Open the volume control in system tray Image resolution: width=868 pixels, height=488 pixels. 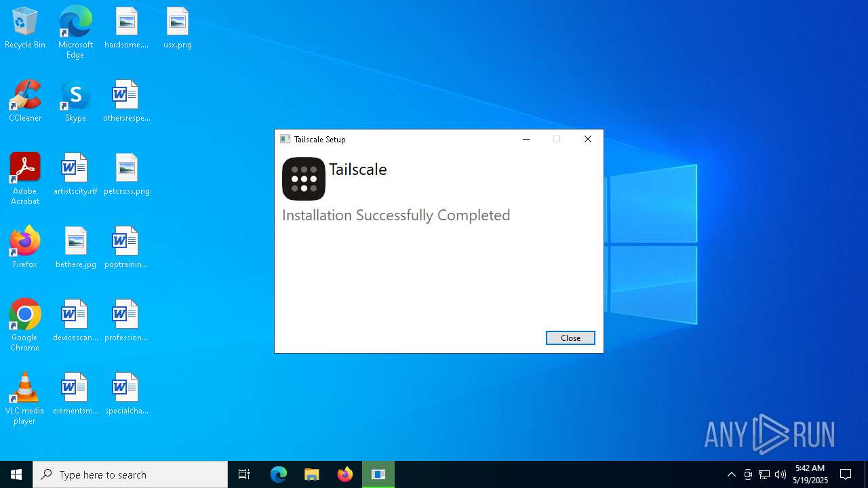[x=781, y=474]
